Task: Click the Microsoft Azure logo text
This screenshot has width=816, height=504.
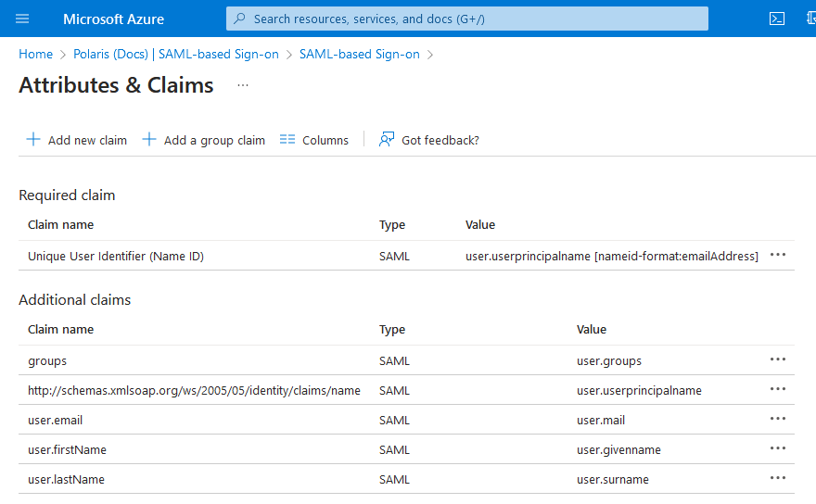Action: coord(113,19)
